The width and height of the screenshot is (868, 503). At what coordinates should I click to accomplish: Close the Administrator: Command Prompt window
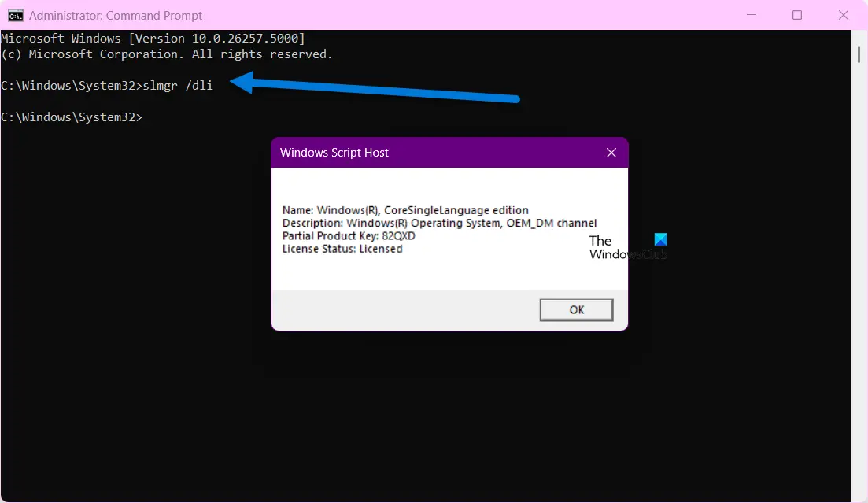(x=843, y=15)
